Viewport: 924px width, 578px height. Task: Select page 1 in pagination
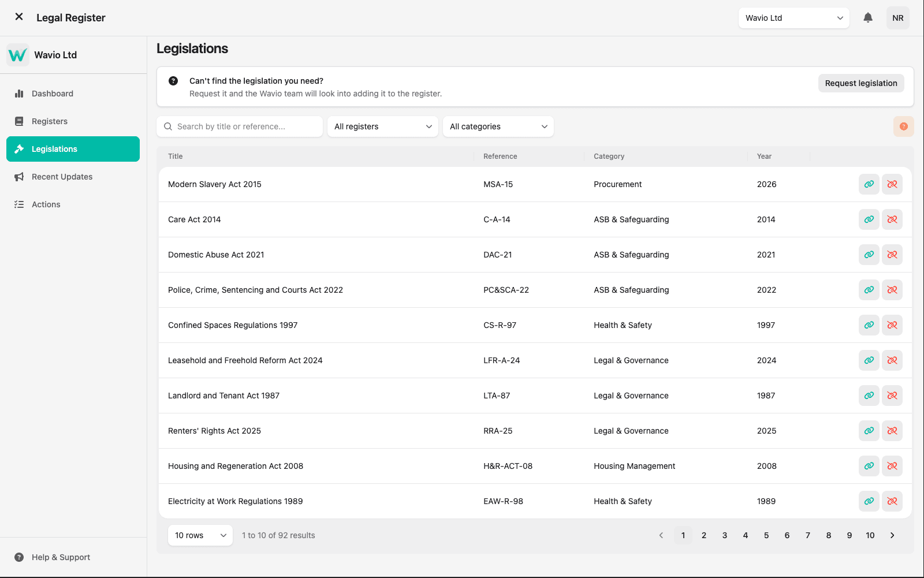pos(683,535)
